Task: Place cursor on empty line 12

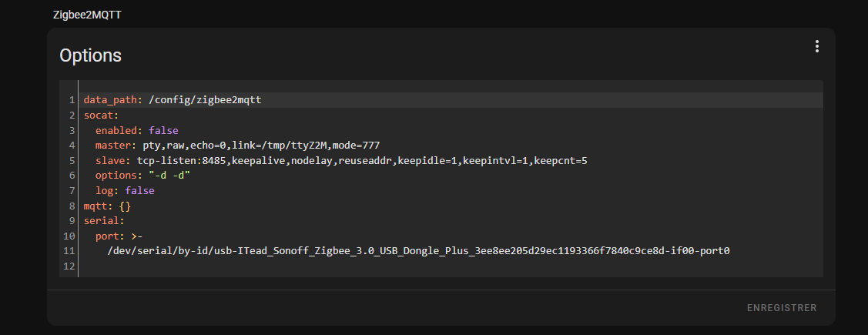Action: [451, 266]
